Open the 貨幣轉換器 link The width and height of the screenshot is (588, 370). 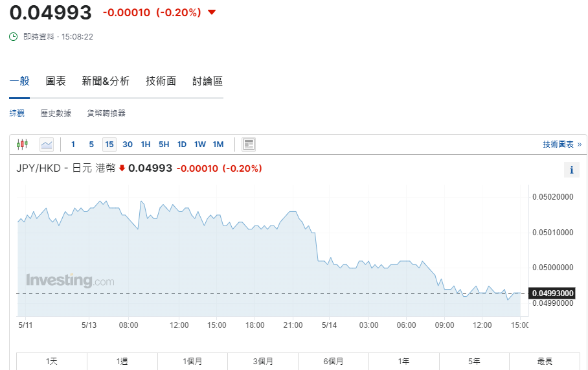106,113
